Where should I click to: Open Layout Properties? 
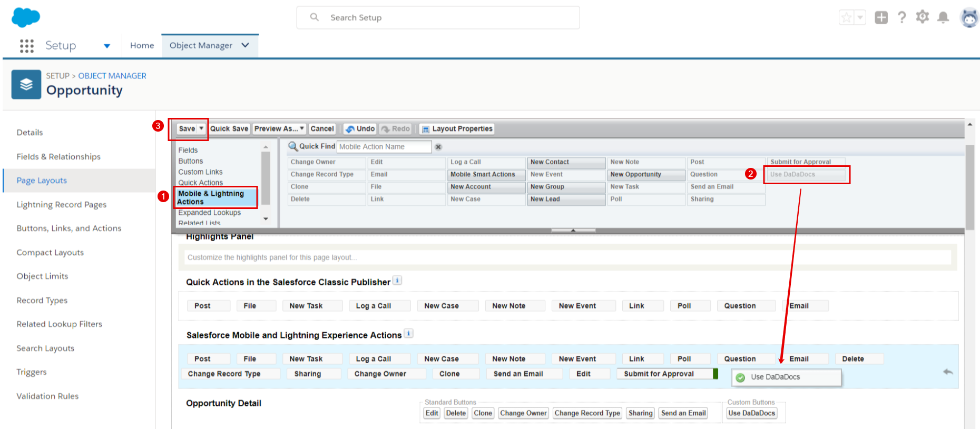pos(457,128)
